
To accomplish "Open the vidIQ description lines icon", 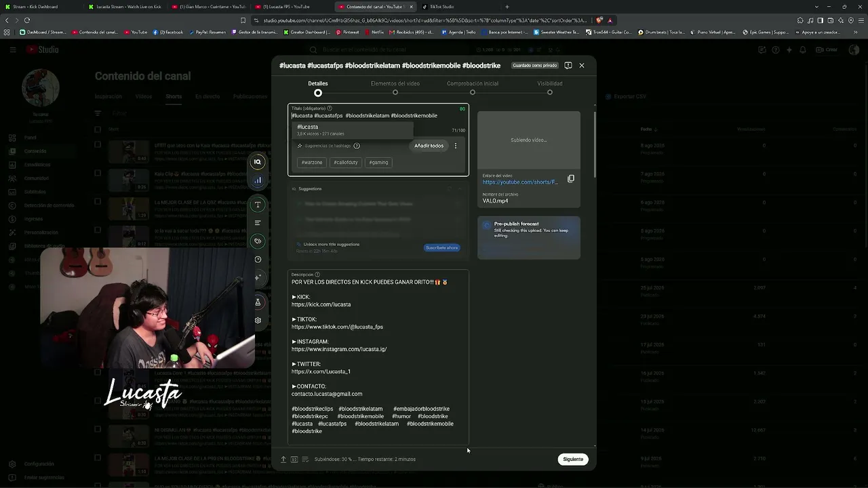I will click(258, 223).
